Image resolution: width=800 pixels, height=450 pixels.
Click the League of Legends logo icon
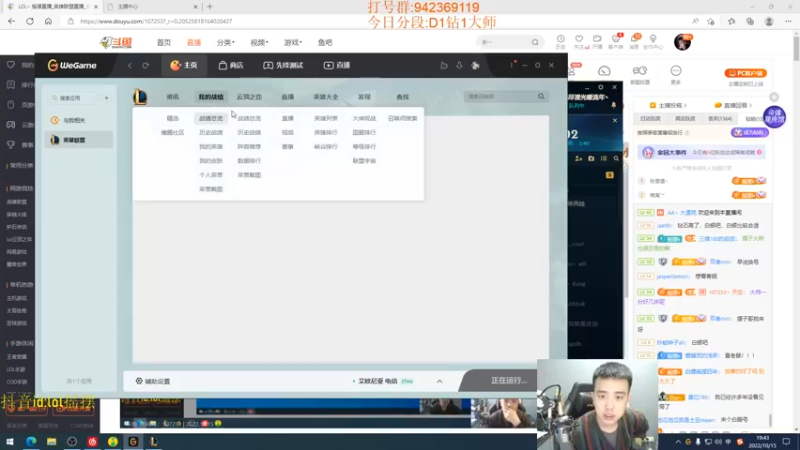click(140, 96)
